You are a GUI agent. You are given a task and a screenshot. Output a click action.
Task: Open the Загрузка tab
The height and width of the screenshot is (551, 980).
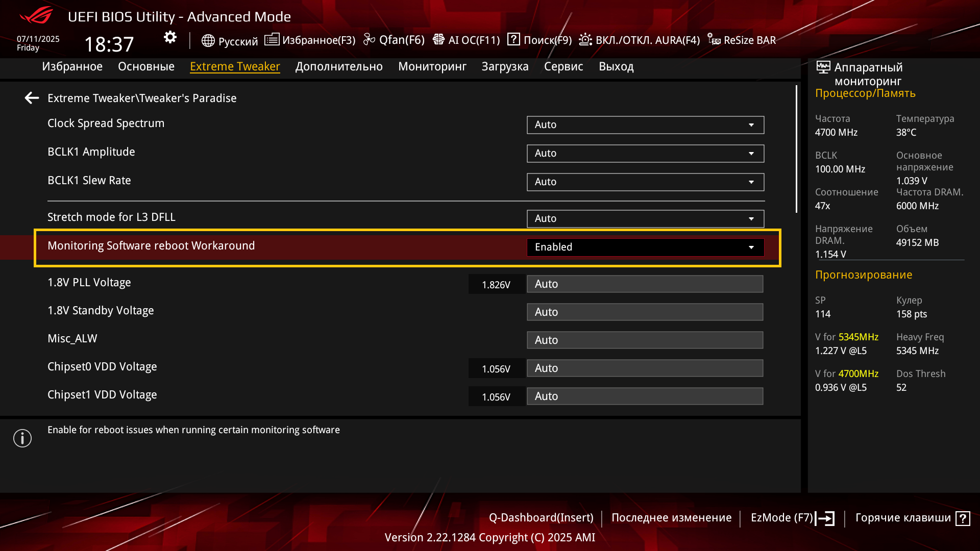pos(505,67)
